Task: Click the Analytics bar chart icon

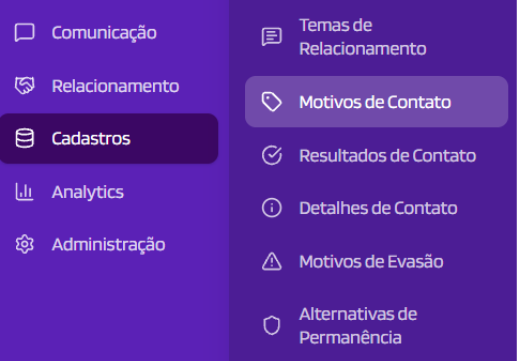Action: click(x=24, y=192)
